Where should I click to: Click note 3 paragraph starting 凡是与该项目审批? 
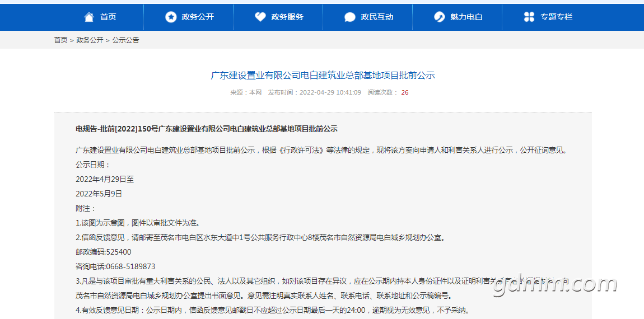323,288
